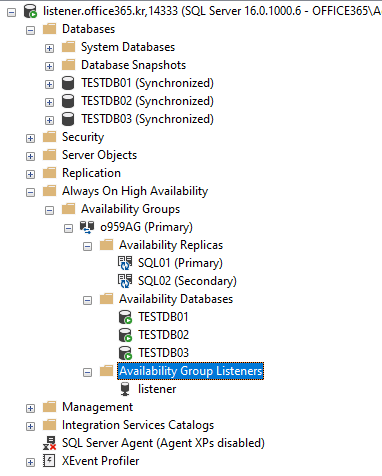Click the Integration Services Catalogs folder icon
This screenshot has width=382, height=476.
coord(49,425)
